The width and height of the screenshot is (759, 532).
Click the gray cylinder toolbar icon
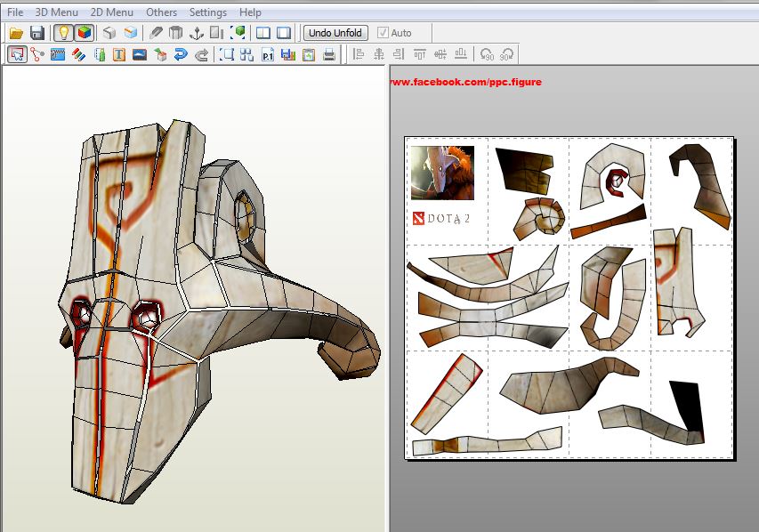tap(175, 33)
